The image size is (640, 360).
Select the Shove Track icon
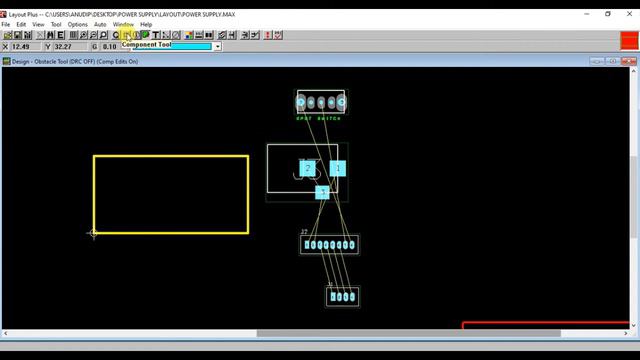pyautogui.click(x=232, y=36)
